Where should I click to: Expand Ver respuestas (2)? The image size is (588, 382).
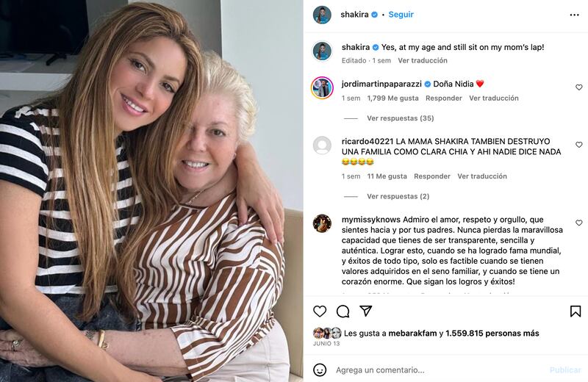pos(398,196)
